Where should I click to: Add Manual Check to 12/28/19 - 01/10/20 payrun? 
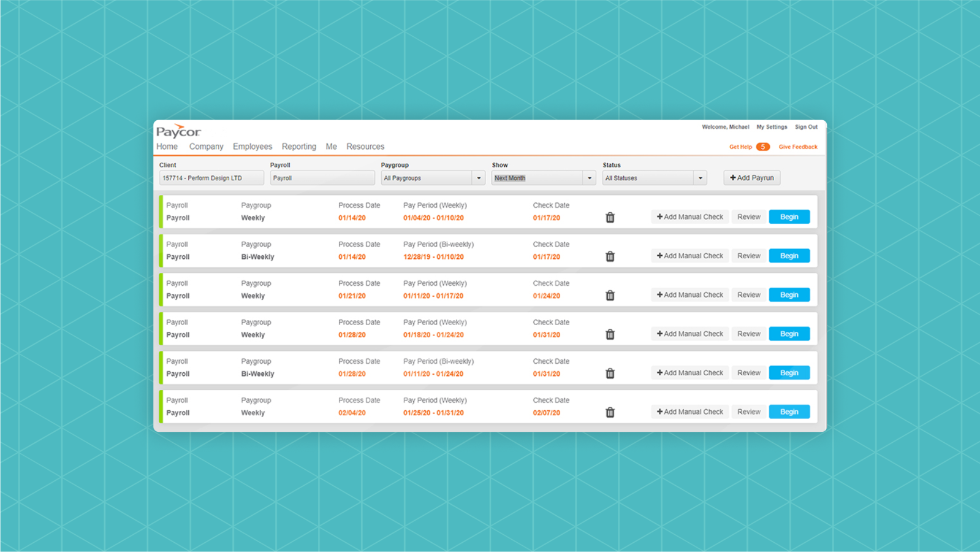click(690, 256)
